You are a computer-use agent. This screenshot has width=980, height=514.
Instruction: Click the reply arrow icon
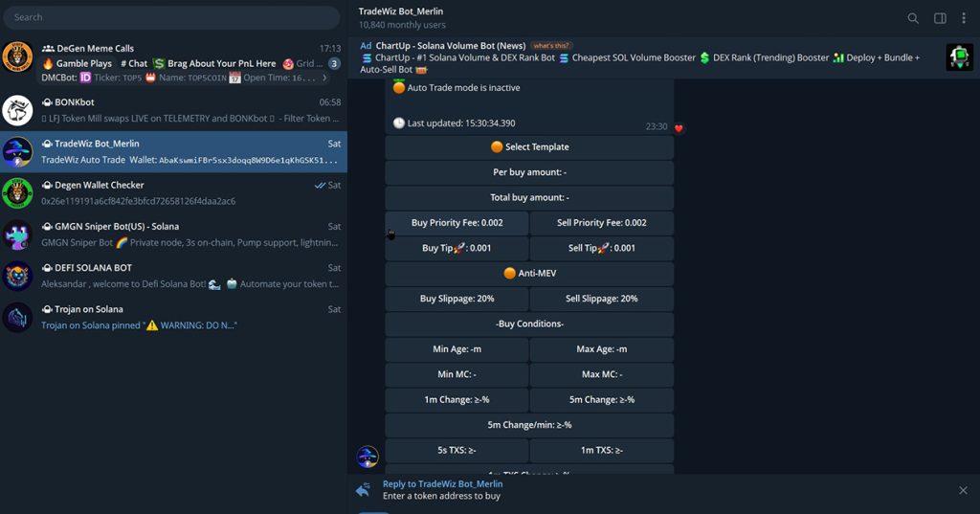[x=363, y=490]
